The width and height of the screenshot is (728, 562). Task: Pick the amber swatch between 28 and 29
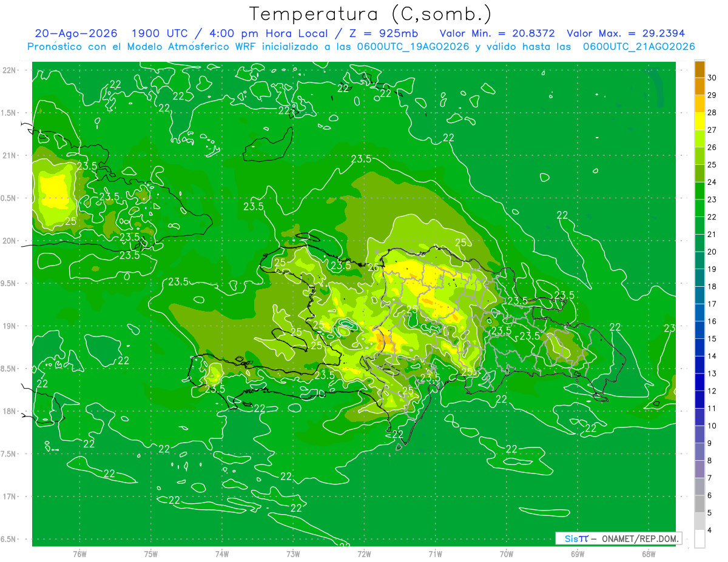699,104
